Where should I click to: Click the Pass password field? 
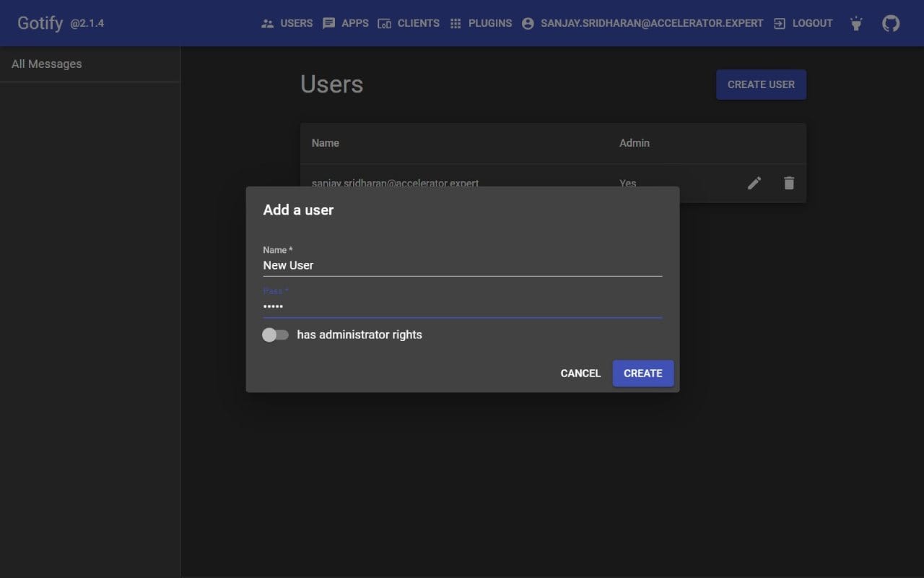point(462,306)
